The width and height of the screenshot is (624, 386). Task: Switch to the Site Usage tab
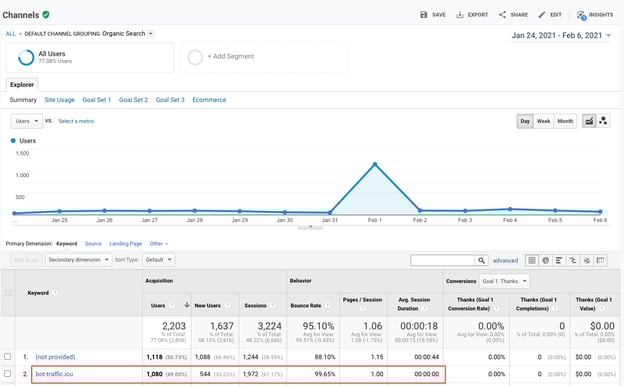(59, 100)
